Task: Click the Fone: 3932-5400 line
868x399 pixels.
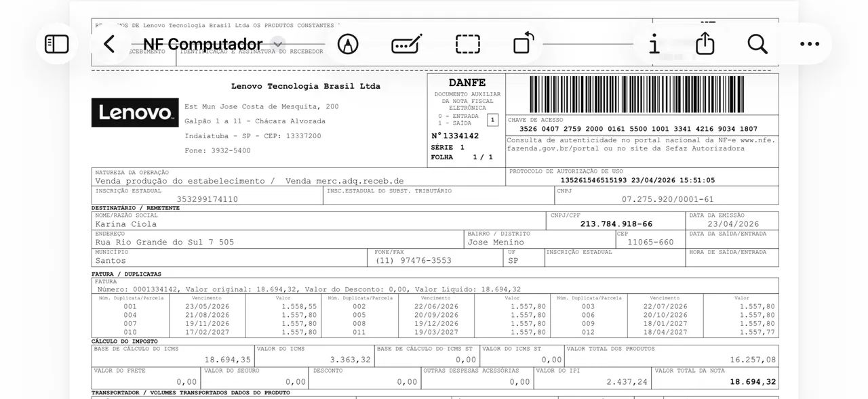Action: pyautogui.click(x=218, y=150)
